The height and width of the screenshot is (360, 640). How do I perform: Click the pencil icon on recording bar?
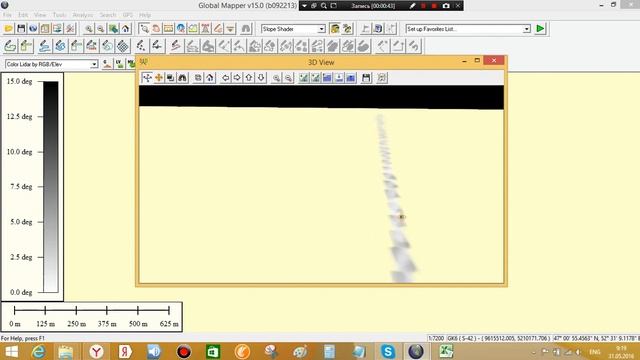pyautogui.click(x=413, y=6)
